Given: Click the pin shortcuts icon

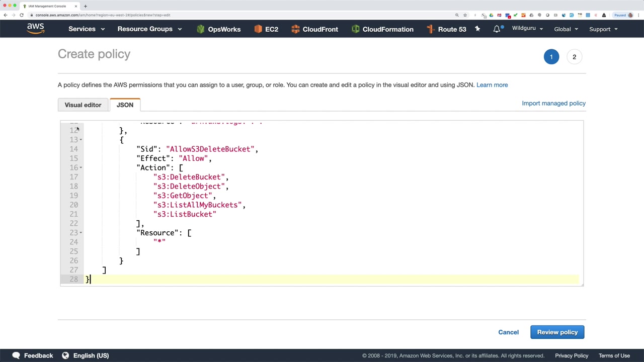Looking at the screenshot, I should pyautogui.click(x=477, y=29).
